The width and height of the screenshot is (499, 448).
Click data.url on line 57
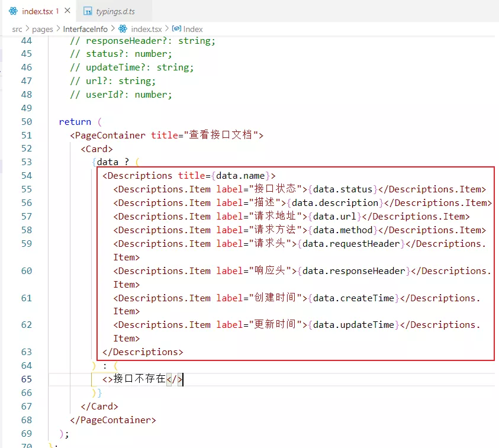334,217
